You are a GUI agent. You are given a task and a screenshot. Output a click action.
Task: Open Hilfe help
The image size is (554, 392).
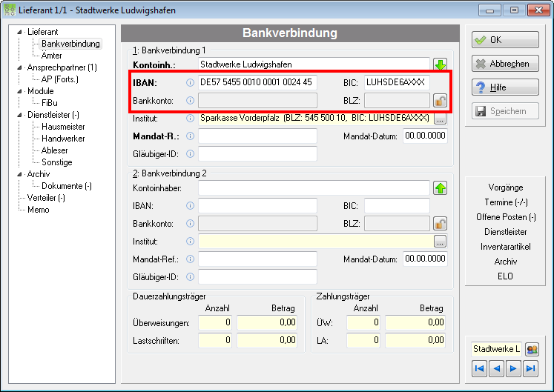[x=505, y=87]
